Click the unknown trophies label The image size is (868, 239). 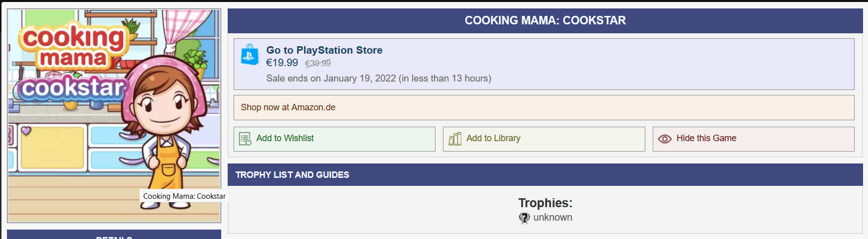coord(553,218)
